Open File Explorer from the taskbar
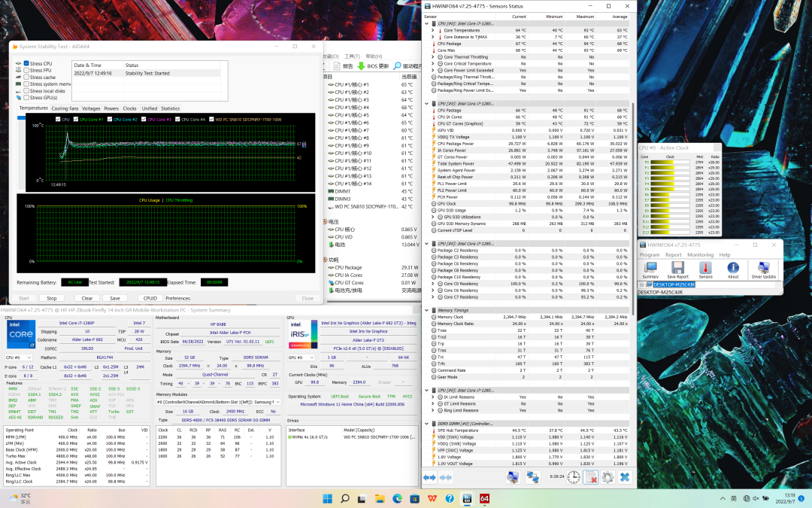The image size is (812, 508). (x=380, y=499)
